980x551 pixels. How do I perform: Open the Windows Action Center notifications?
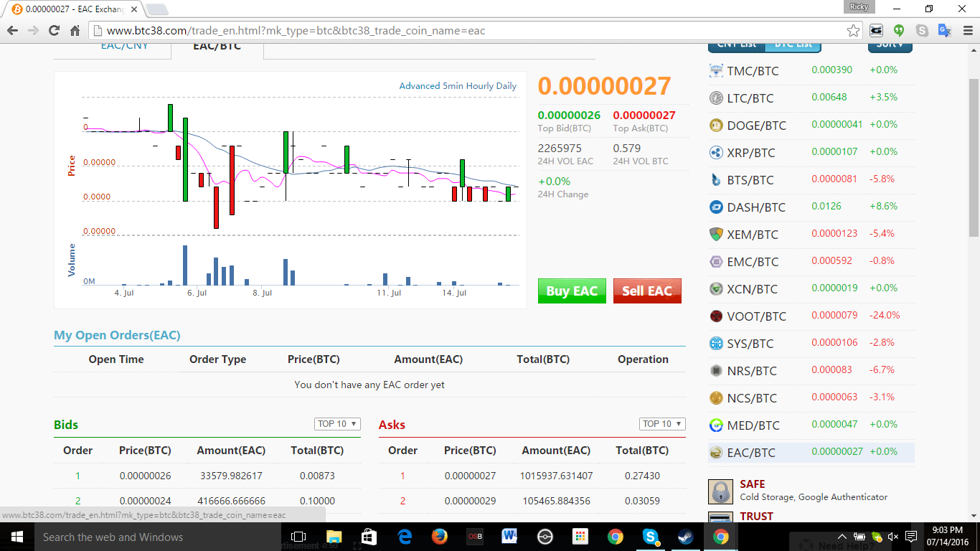click(911, 537)
